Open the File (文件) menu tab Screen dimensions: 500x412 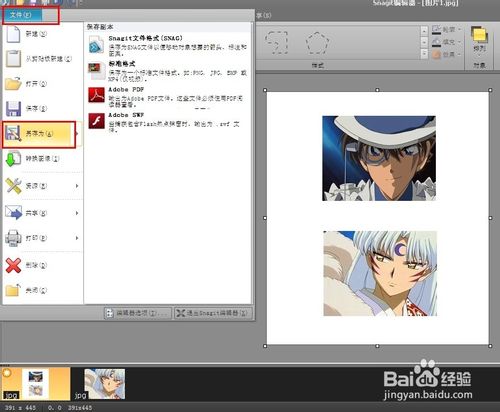coord(22,15)
